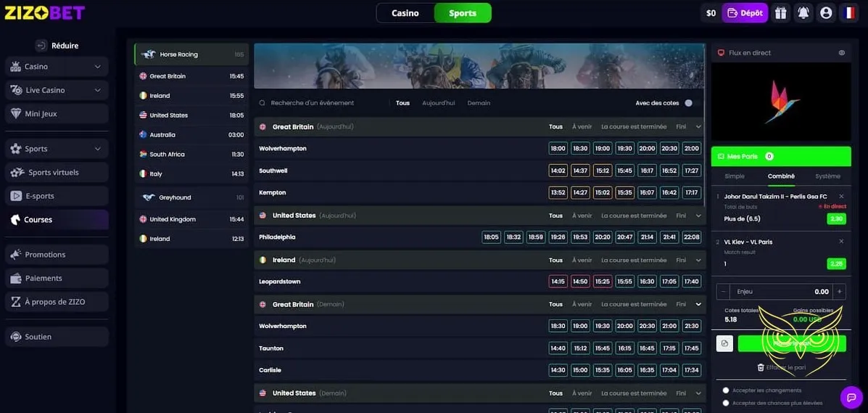The height and width of the screenshot is (413, 868).
Task: Click the Italy flag in left list
Action: point(144,173)
